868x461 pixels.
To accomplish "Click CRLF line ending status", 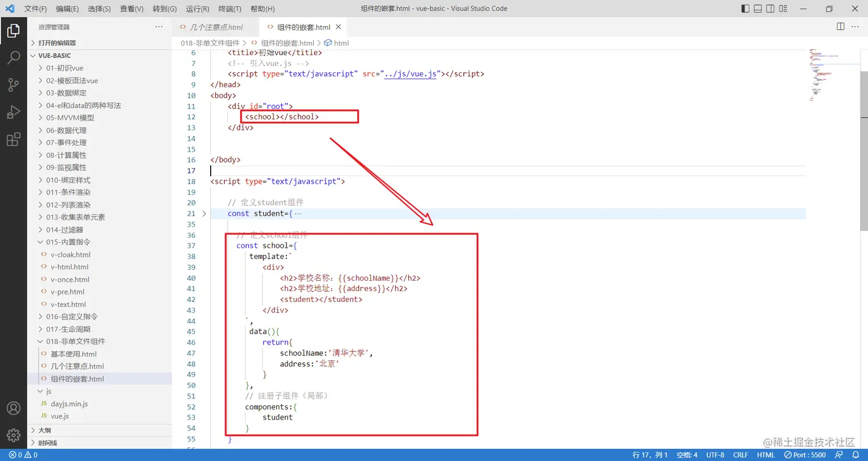I will 741,455.
